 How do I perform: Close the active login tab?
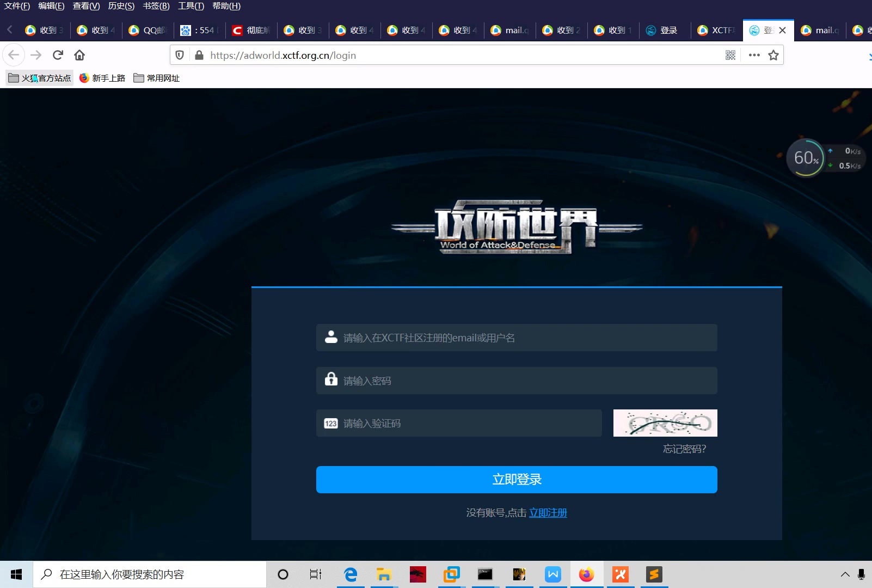[782, 30]
